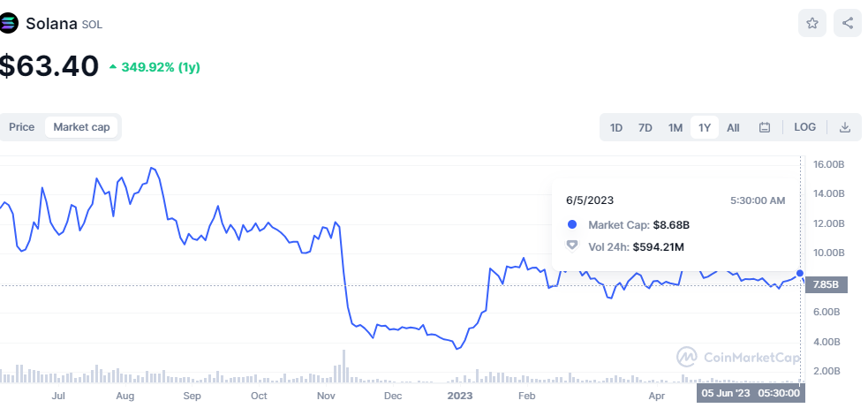Click the 12.00B axis label
868x408 pixels.
click(x=828, y=223)
